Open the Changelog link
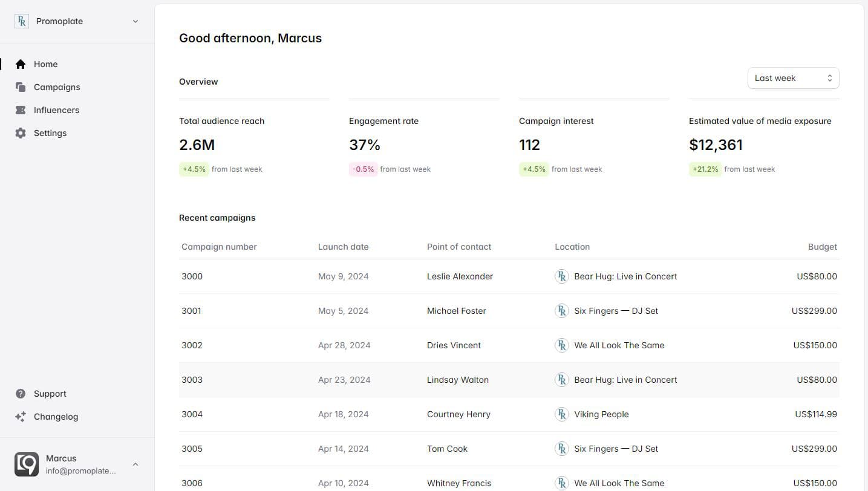This screenshot has width=868, height=491. click(56, 417)
